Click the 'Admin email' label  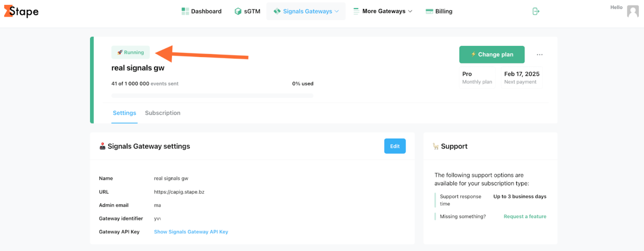(x=114, y=205)
